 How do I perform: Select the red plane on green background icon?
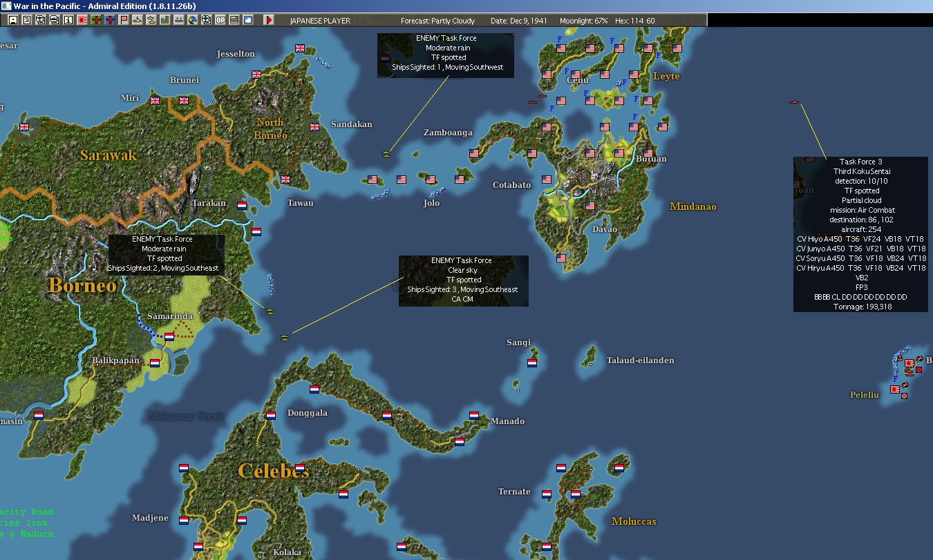point(95,20)
